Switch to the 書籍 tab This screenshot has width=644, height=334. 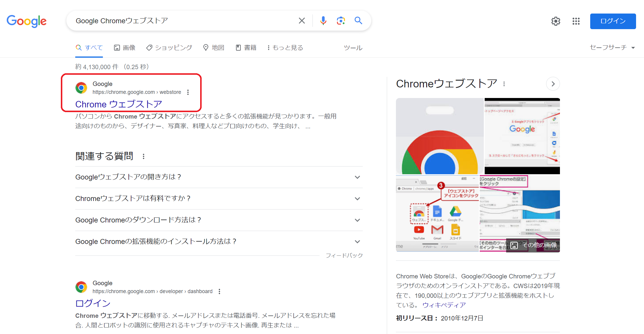246,48
